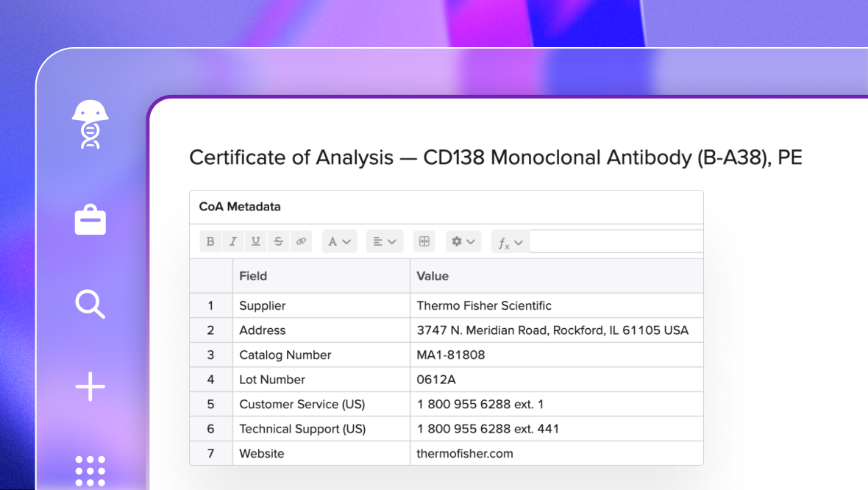Viewport: 868px width, 490px height.
Task: Expand the fx function chevron
Action: (x=519, y=242)
